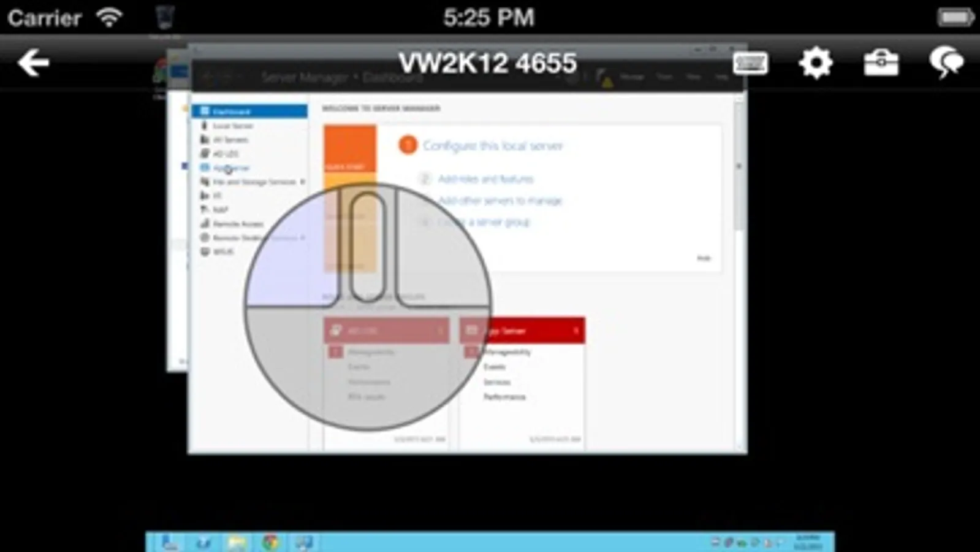
Task: Open the App Server role tile header
Action: 522,331
